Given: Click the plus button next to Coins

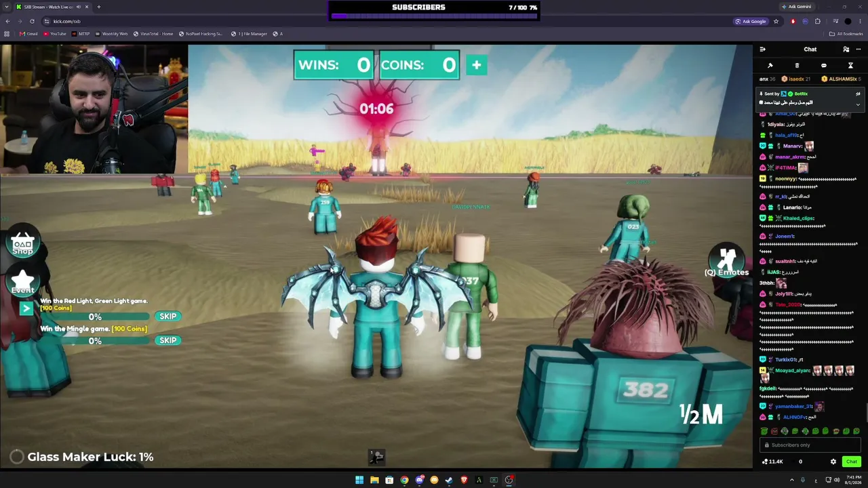Looking at the screenshot, I should (476, 65).
